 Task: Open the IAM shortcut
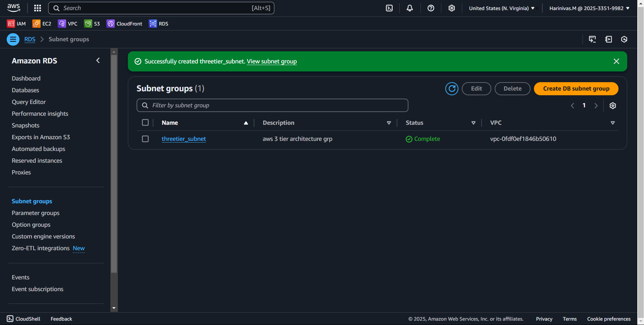16,23
